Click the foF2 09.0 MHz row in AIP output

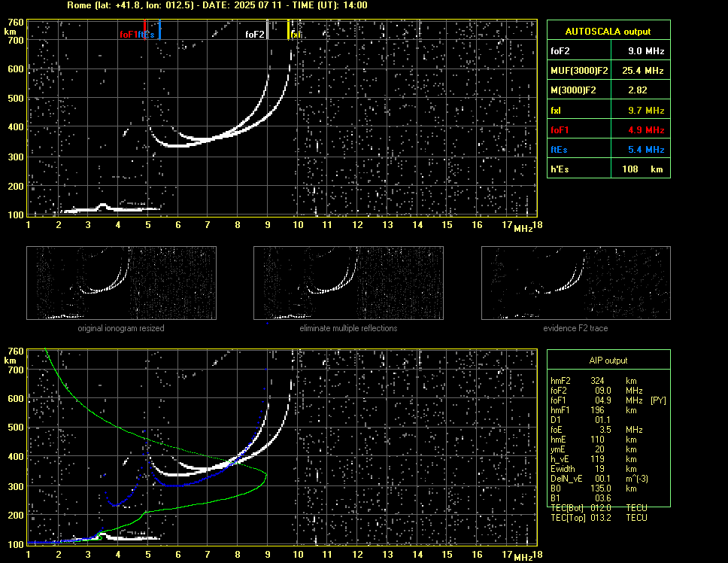click(x=596, y=391)
